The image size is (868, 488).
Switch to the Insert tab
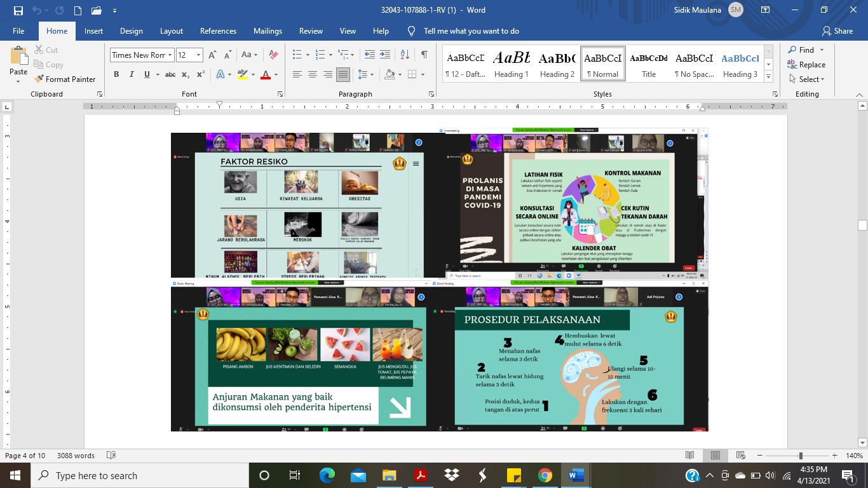tap(93, 31)
